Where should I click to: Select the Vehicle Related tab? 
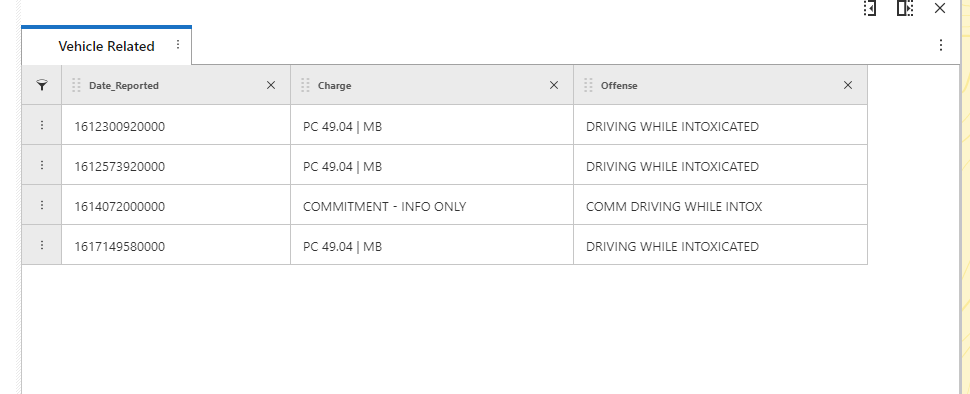pyautogui.click(x=106, y=46)
